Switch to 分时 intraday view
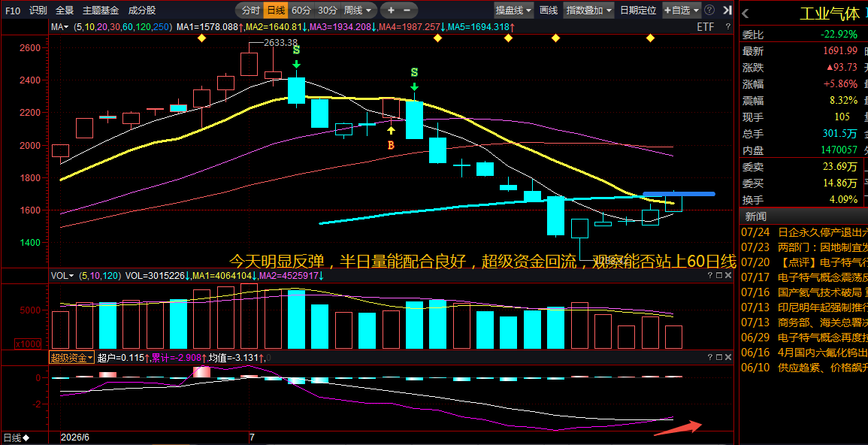868x445 pixels. (x=251, y=10)
